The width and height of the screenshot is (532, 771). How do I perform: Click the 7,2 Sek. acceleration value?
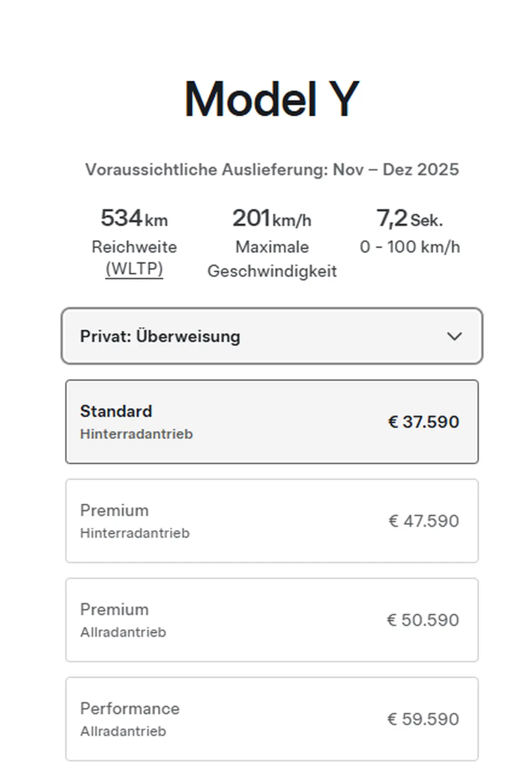410,219
